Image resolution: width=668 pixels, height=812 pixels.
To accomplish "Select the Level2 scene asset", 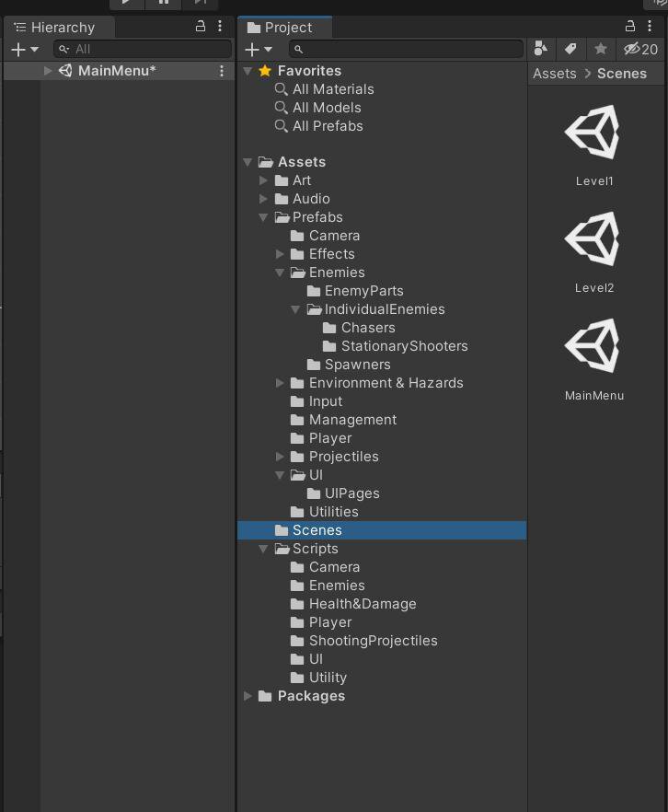I will coord(593,251).
